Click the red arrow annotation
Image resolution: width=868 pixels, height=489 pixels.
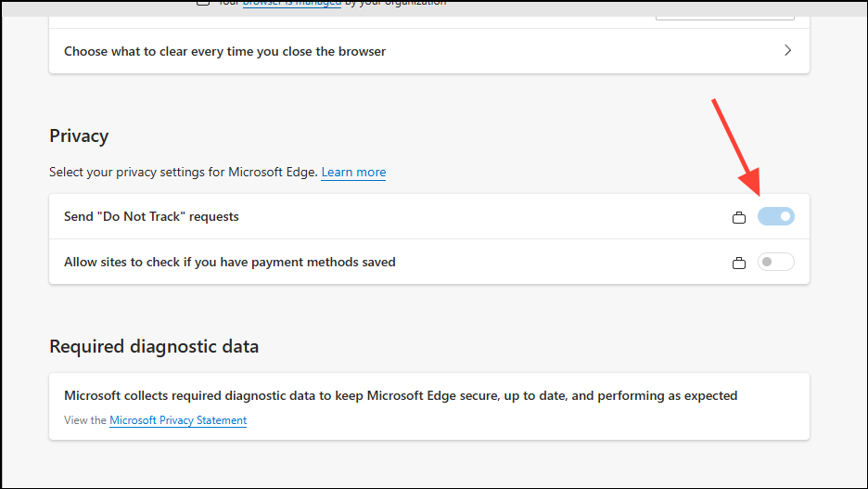pyautogui.click(x=737, y=148)
